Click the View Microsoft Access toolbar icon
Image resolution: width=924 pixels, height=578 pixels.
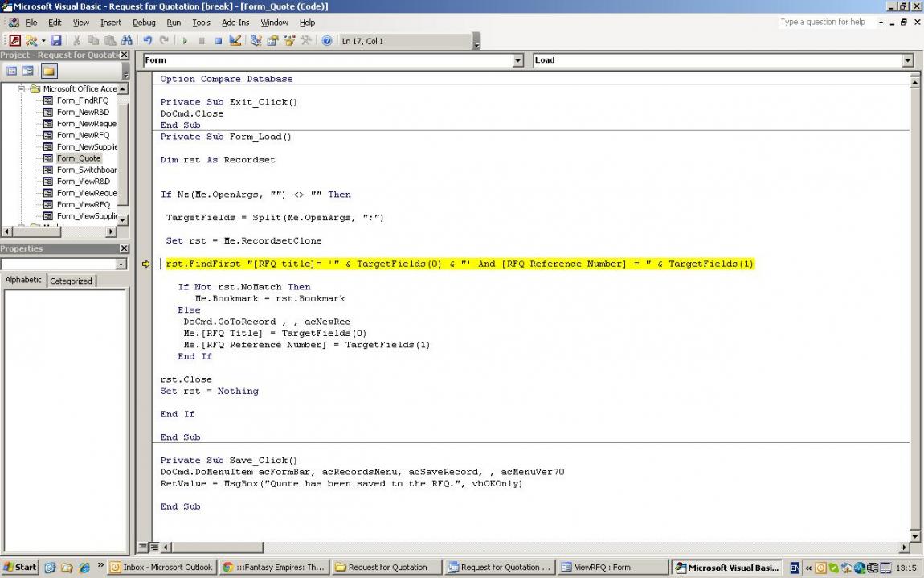(x=14, y=41)
